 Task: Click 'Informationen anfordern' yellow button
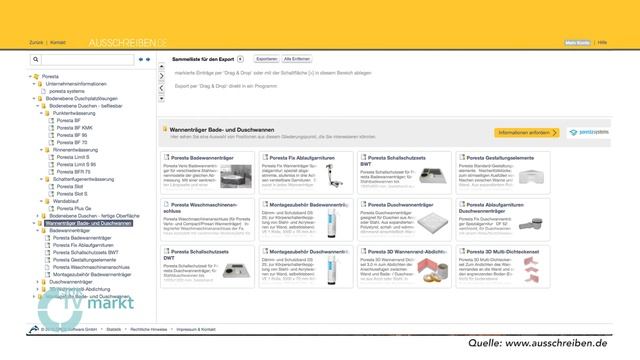[x=527, y=133]
